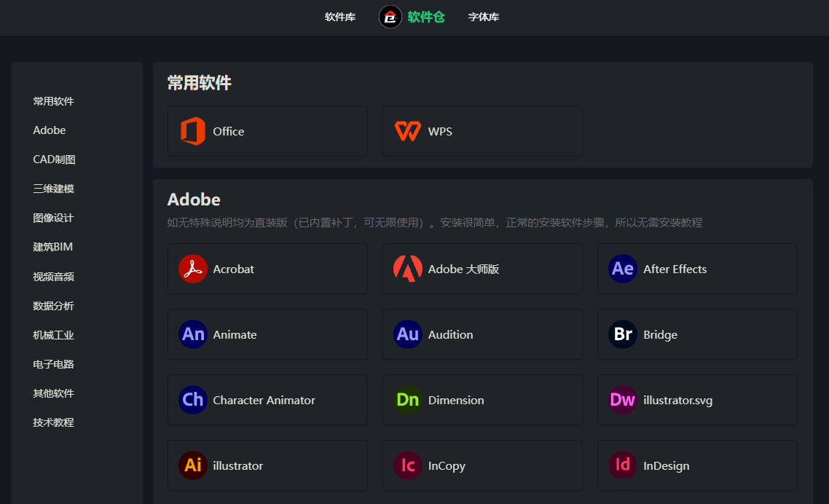Click the Dw icon beside illustrator.svg
829x504 pixels.
[623, 400]
